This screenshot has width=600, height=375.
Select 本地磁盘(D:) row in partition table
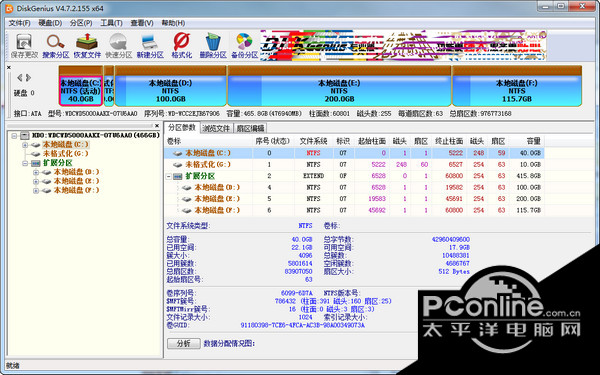(x=354, y=188)
